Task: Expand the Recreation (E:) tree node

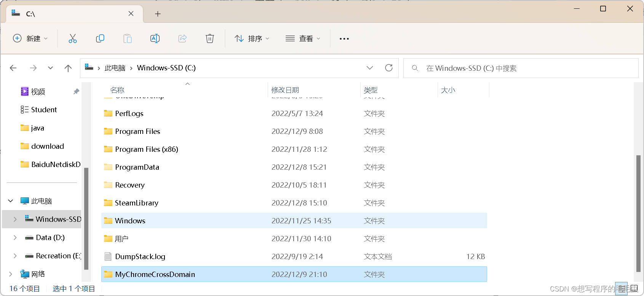Action: 15,256
